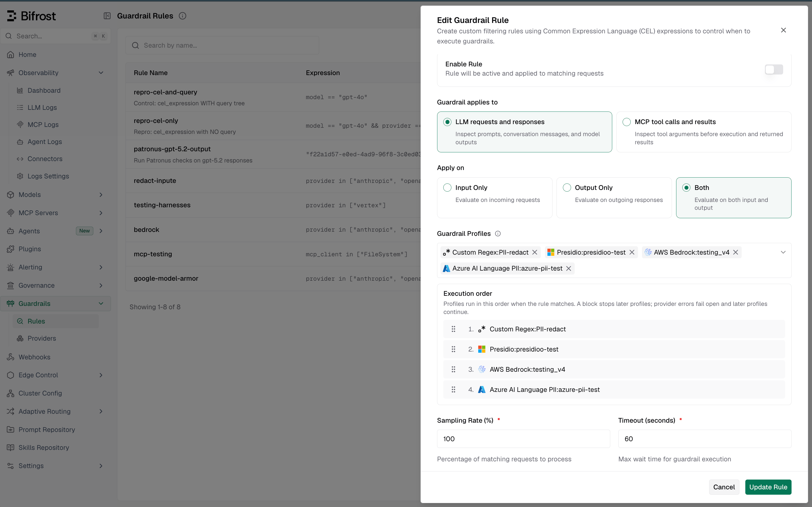Remove Azure AI Language PII:azure-pii-test chip

click(x=569, y=268)
